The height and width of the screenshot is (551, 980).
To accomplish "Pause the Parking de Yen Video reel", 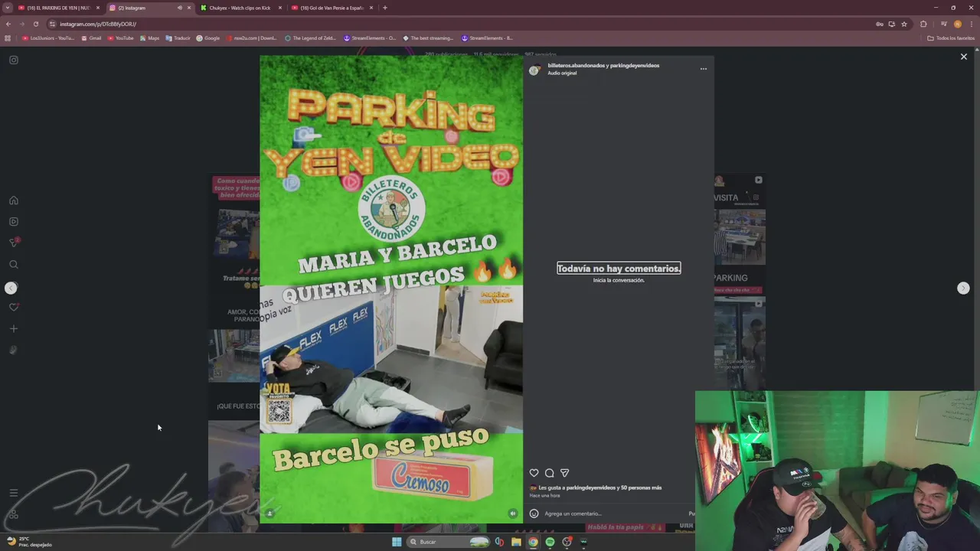I will 391,289.
